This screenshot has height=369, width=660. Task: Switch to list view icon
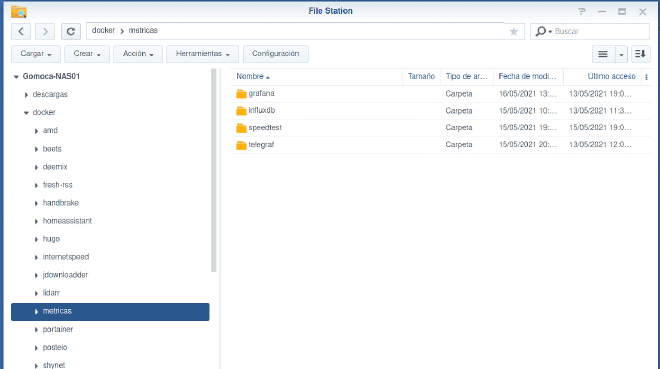tap(603, 54)
